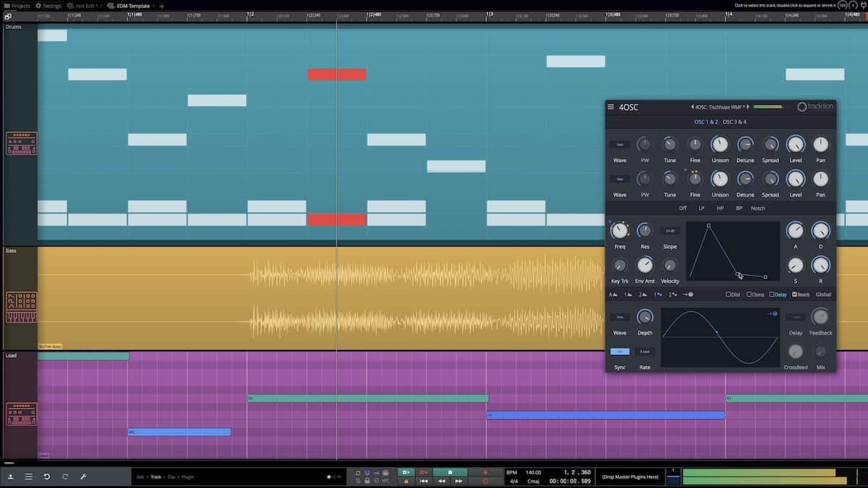Click the rewind transport button
This screenshot has height=488, width=868.
tap(441, 481)
